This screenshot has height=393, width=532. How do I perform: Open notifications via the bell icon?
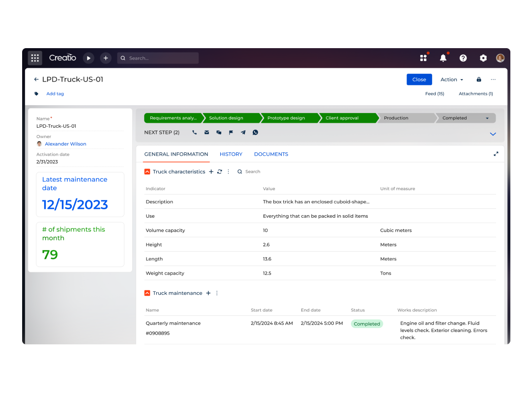tap(443, 57)
